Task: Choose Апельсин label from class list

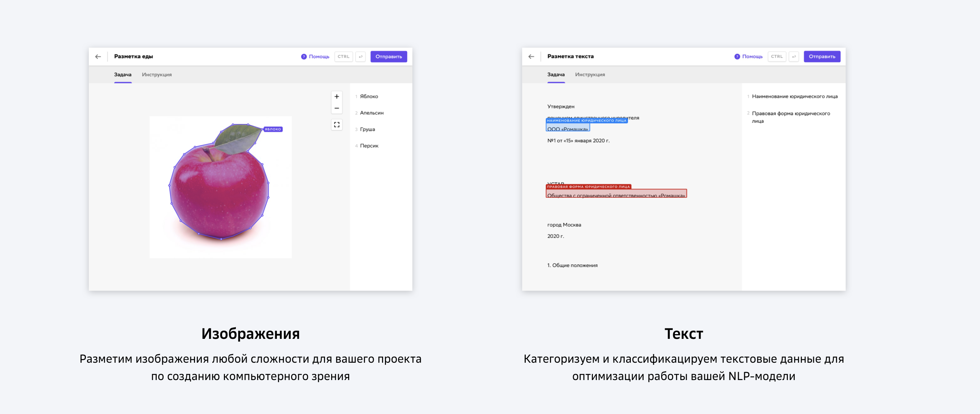Action: point(371,113)
